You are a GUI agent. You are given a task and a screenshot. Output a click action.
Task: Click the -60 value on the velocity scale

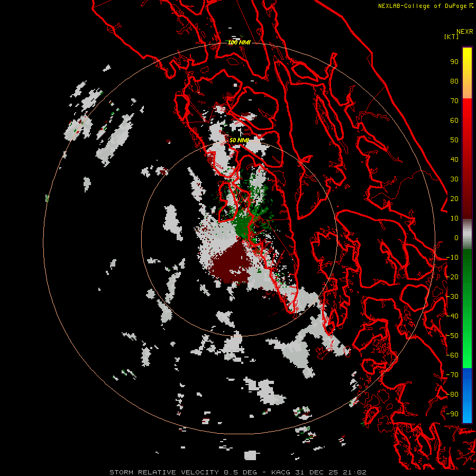[x=452, y=355]
